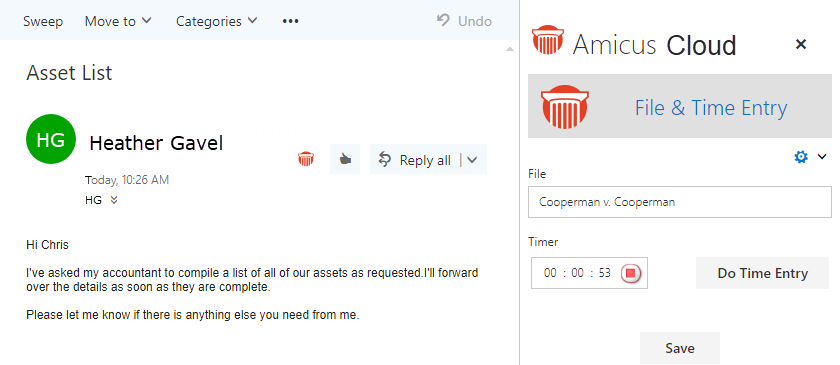Viewport: 840px width, 365px height.
Task: Open the Reply all options arrow
Action: click(472, 160)
